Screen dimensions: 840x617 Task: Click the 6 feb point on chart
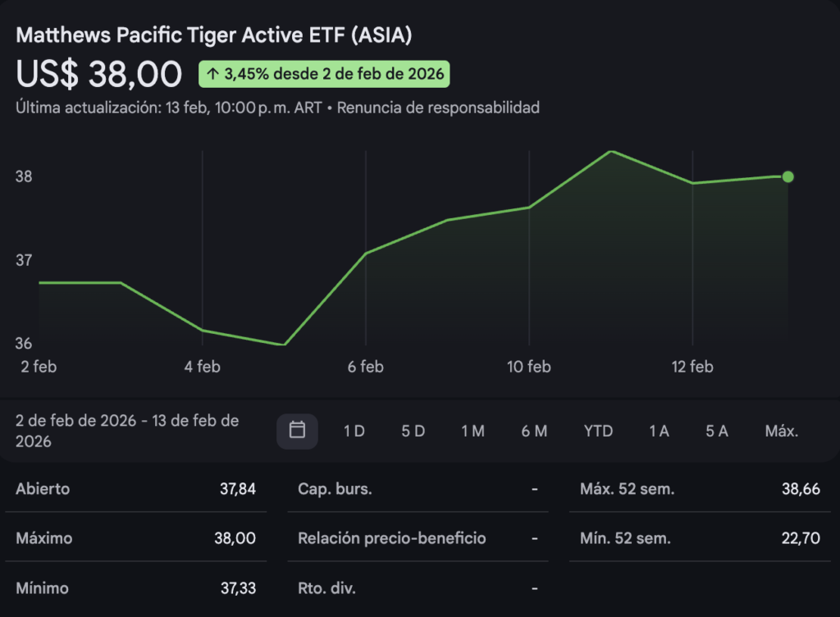coord(366,254)
